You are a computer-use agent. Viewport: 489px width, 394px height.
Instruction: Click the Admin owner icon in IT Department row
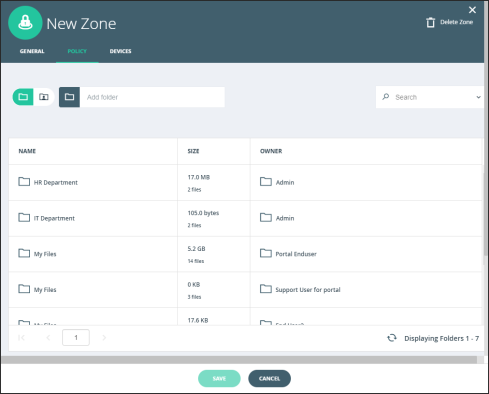pos(266,217)
